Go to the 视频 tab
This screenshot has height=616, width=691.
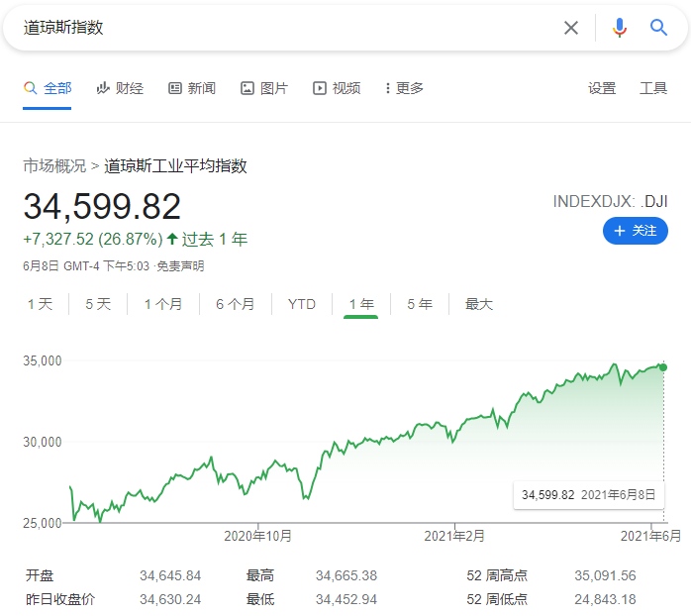click(337, 88)
